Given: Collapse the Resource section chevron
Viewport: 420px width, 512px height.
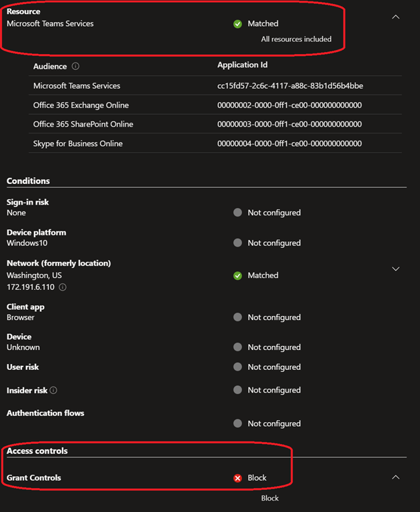Looking at the screenshot, I should [x=395, y=17].
